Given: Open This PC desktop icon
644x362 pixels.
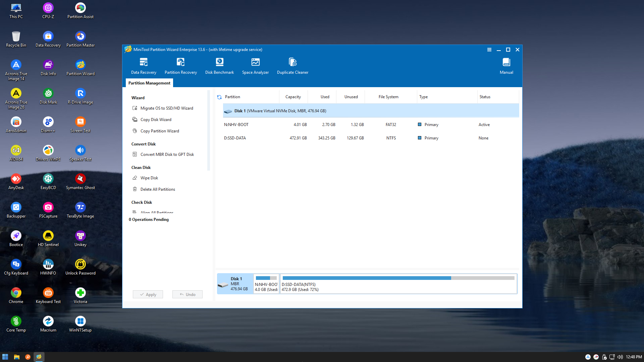Looking at the screenshot, I should pos(16,11).
